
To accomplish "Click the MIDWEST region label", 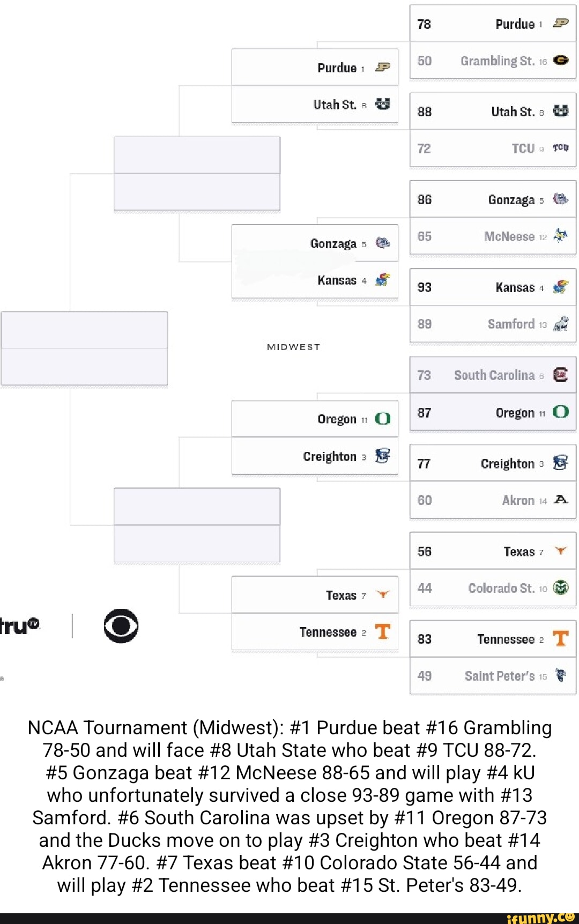I will [x=293, y=347].
